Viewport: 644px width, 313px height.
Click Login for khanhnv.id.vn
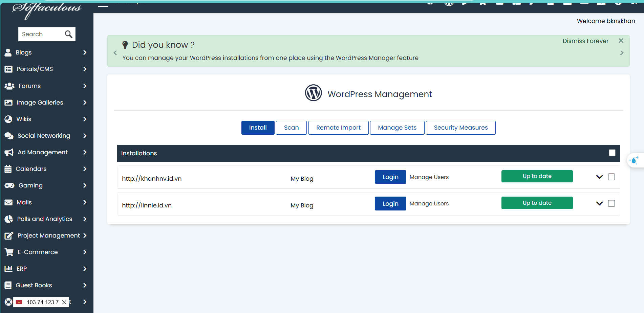point(390,177)
